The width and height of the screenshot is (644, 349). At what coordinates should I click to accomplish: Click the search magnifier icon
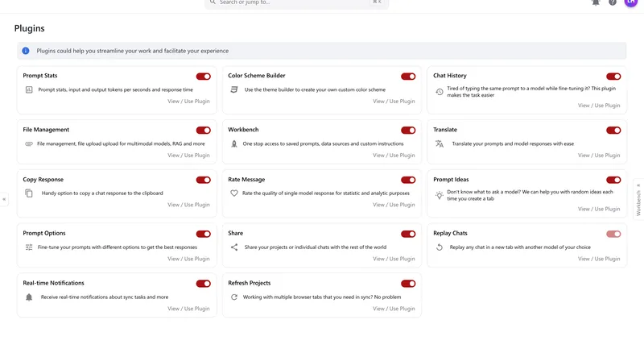213,2
